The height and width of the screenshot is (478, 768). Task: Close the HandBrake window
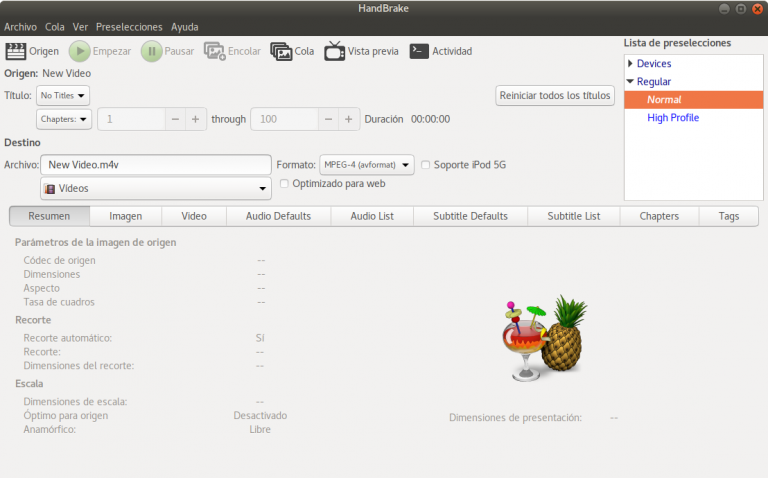click(757, 9)
